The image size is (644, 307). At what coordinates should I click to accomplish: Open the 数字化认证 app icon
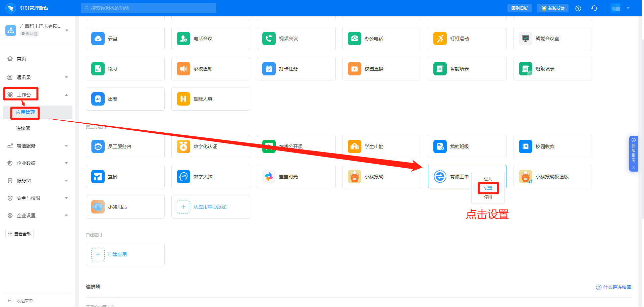pyautogui.click(x=183, y=146)
